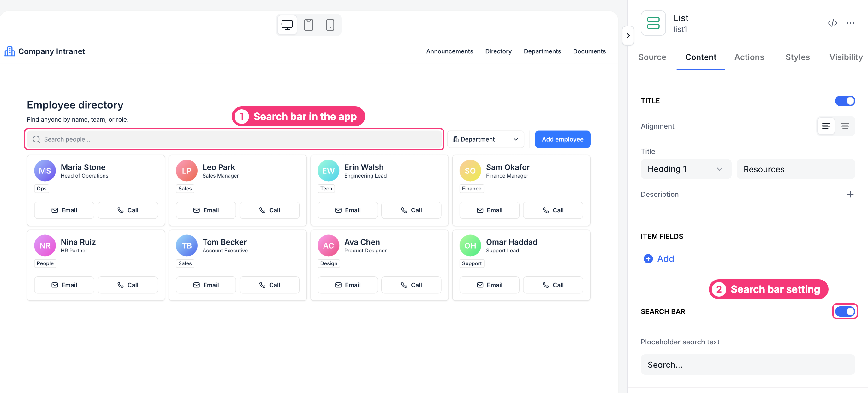868x393 pixels.
Task: Go to Departments in top navigation
Action: 542,51
